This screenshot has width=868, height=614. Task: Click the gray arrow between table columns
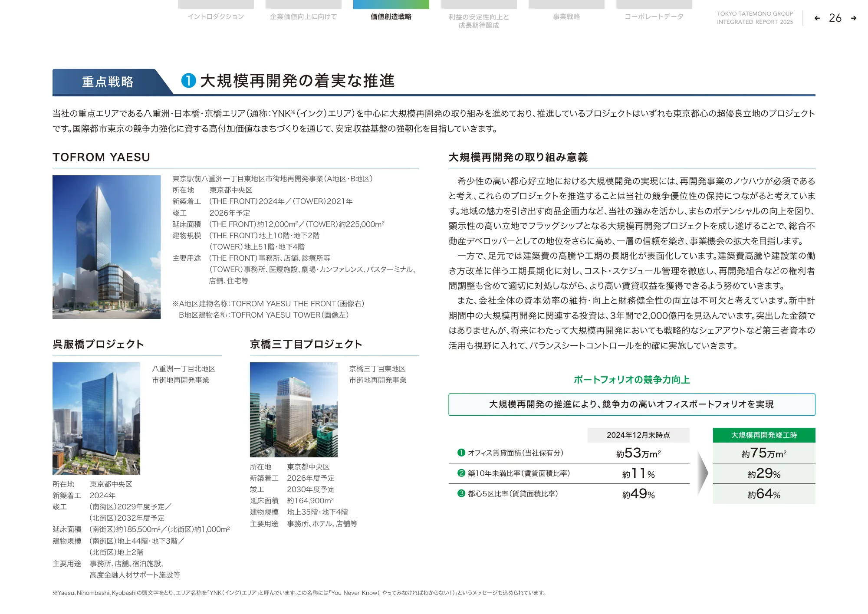coord(702,473)
